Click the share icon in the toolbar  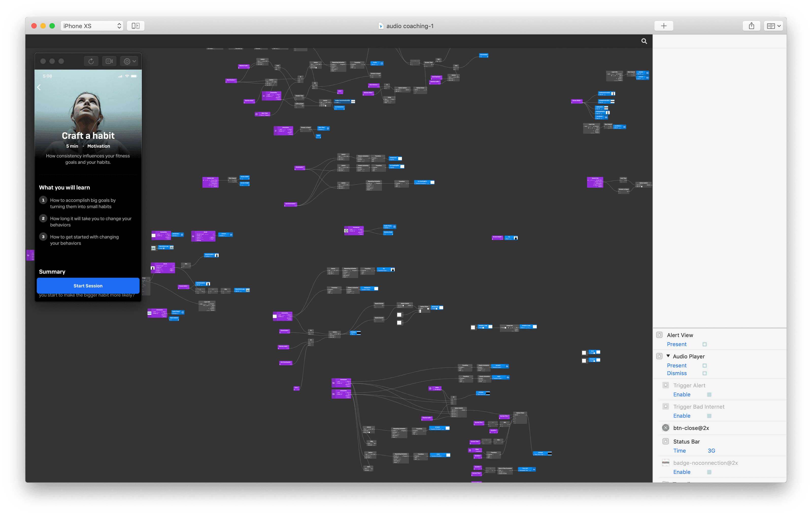click(x=751, y=26)
